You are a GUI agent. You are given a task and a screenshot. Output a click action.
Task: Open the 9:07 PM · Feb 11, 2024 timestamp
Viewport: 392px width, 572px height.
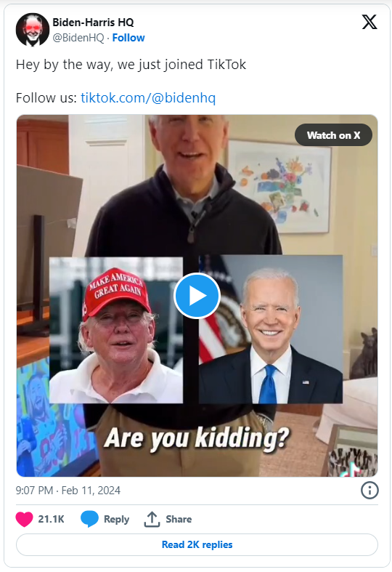68,491
